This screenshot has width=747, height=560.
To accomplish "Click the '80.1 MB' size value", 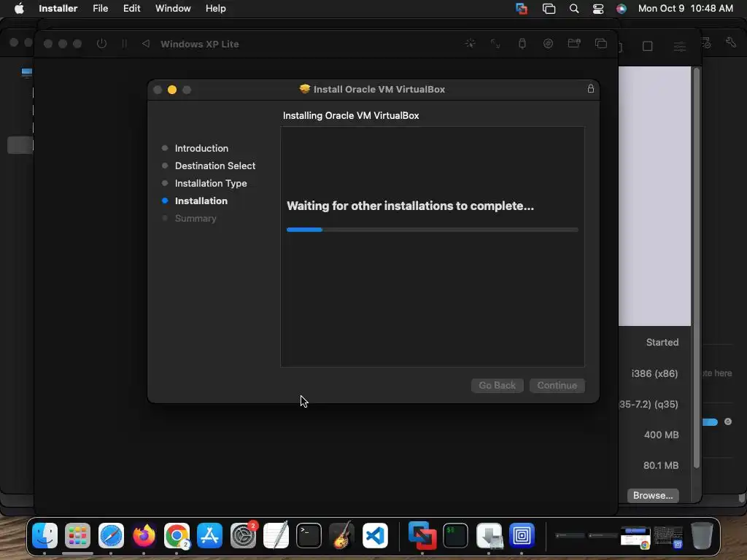I will pyautogui.click(x=661, y=465).
